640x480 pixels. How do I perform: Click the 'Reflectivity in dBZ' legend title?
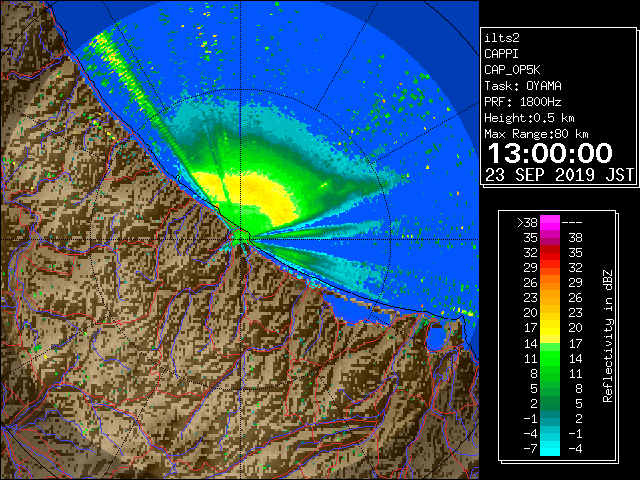[x=608, y=336]
